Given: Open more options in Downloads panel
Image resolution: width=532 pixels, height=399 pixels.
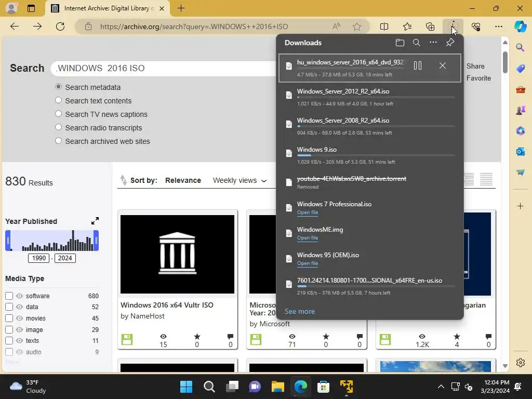Looking at the screenshot, I should pos(433,43).
